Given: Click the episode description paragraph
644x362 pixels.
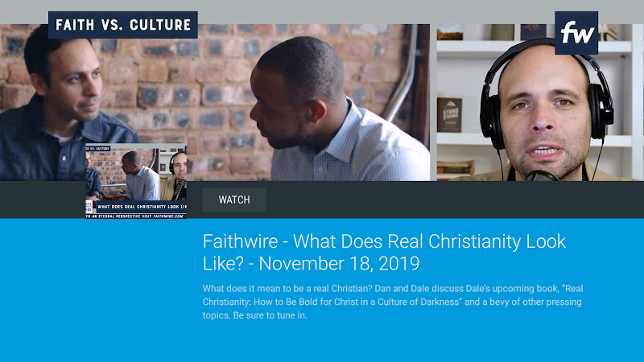Looking at the screenshot, I should point(393,302).
